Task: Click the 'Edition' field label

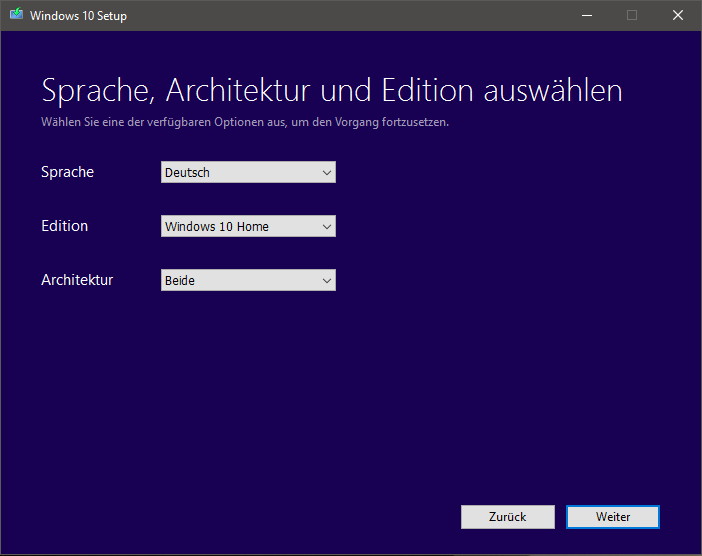Action: [64, 226]
